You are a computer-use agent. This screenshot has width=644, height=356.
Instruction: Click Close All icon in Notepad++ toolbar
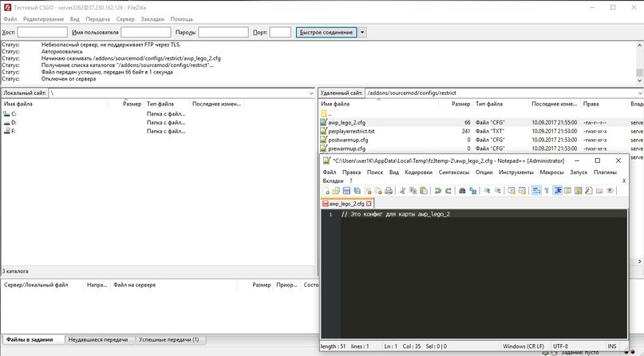[377, 191]
